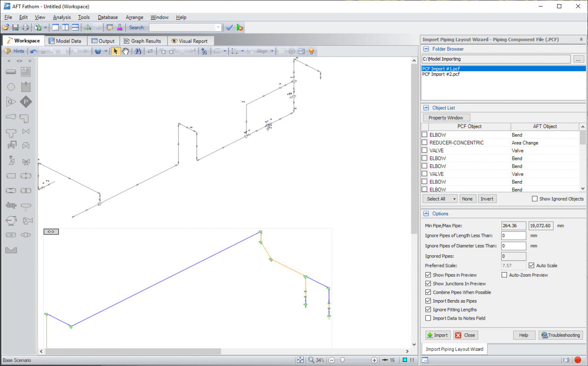Browse folders with the ... button

[579, 59]
